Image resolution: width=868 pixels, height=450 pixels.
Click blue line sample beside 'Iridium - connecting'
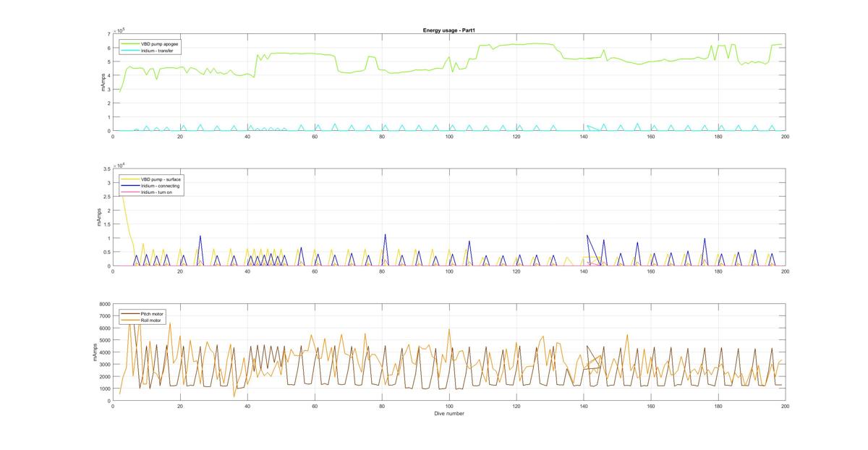pyautogui.click(x=129, y=185)
